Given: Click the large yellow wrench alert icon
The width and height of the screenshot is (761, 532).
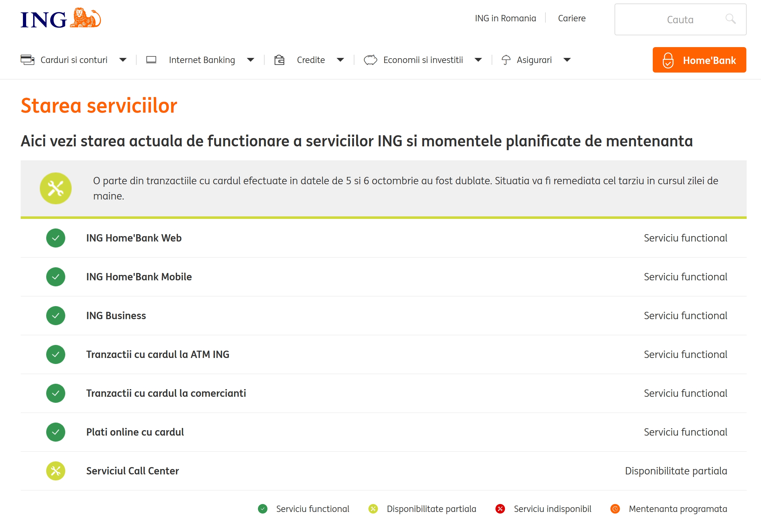Looking at the screenshot, I should click(x=56, y=188).
